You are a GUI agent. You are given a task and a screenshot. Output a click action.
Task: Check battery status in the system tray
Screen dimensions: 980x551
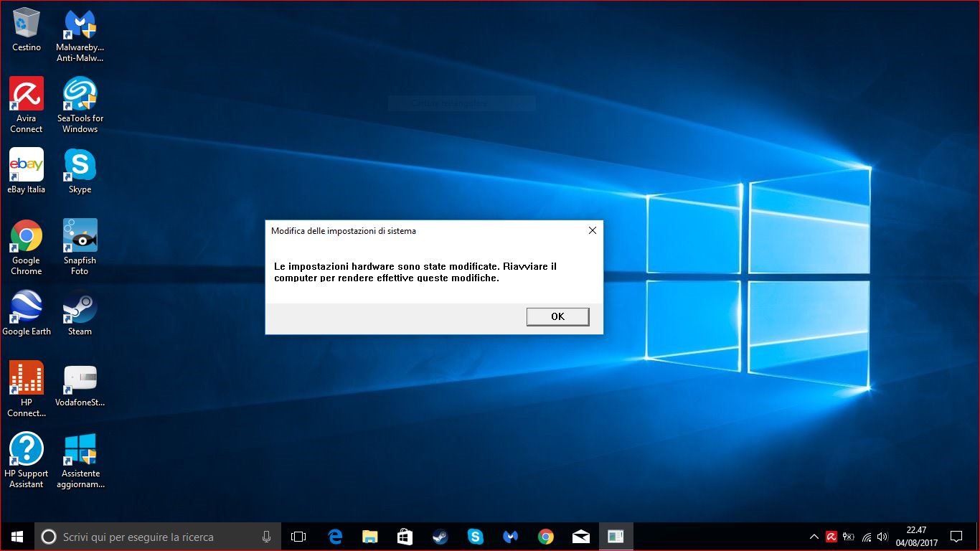tap(849, 537)
